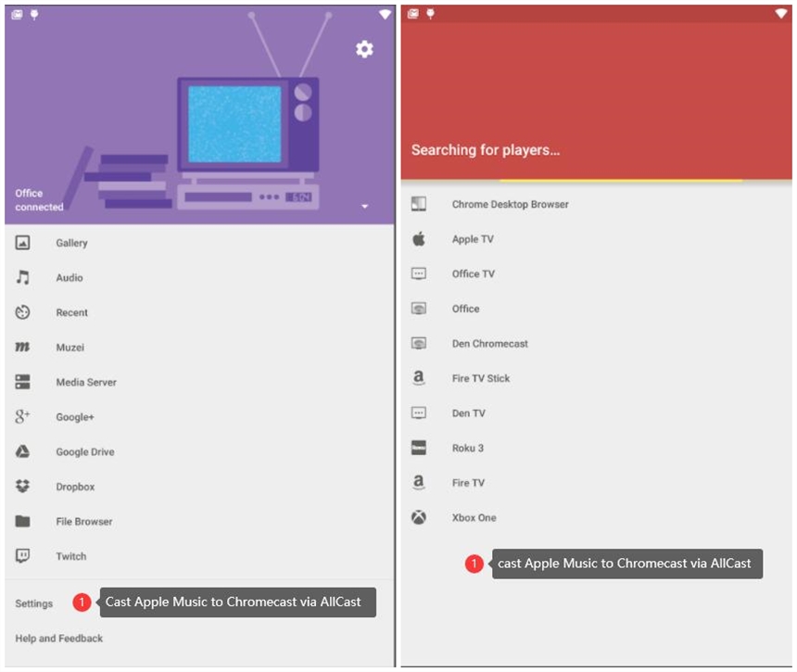The width and height of the screenshot is (797, 672).
Task: Open settings gear in purple header
Action: pos(364,49)
